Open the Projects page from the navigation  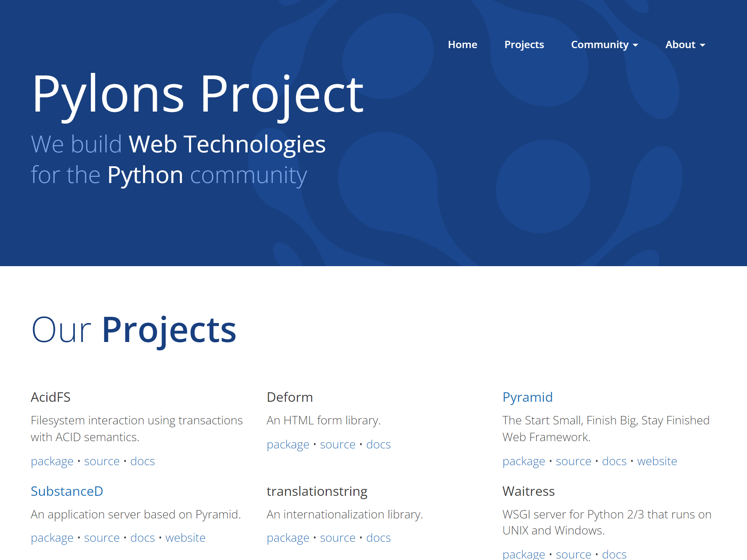524,44
